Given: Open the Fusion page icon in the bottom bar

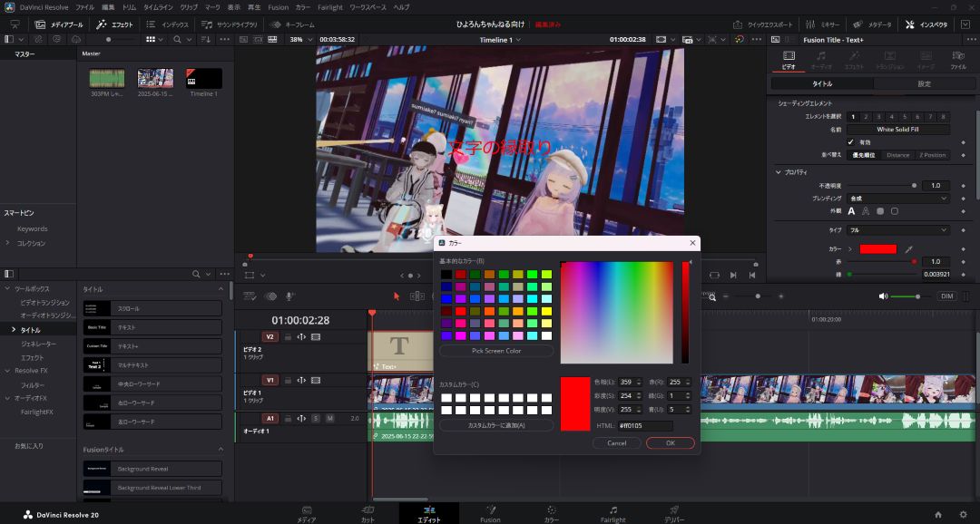Looking at the screenshot, I should [490, 513].
